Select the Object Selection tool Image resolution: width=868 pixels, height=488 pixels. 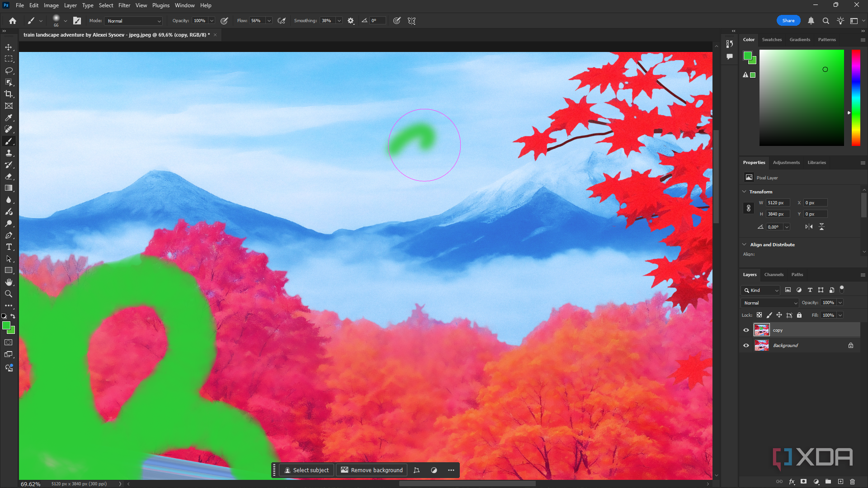tap(9, 82)
